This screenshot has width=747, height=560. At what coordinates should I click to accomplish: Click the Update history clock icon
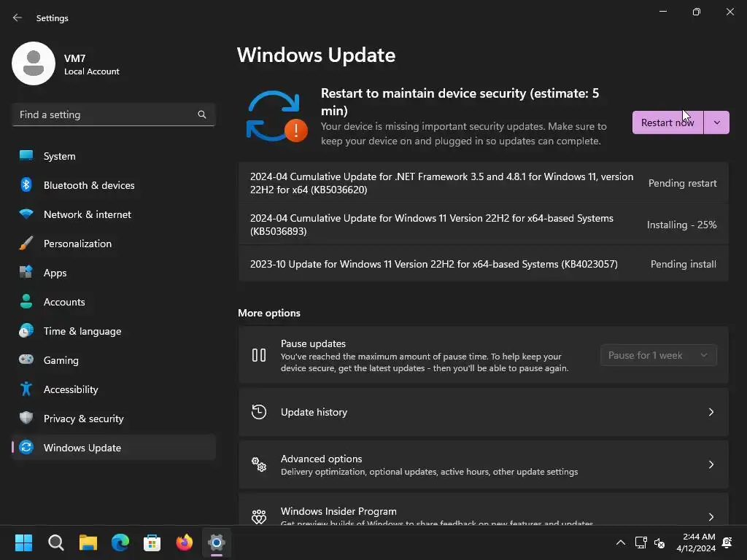tap(259, 412)
